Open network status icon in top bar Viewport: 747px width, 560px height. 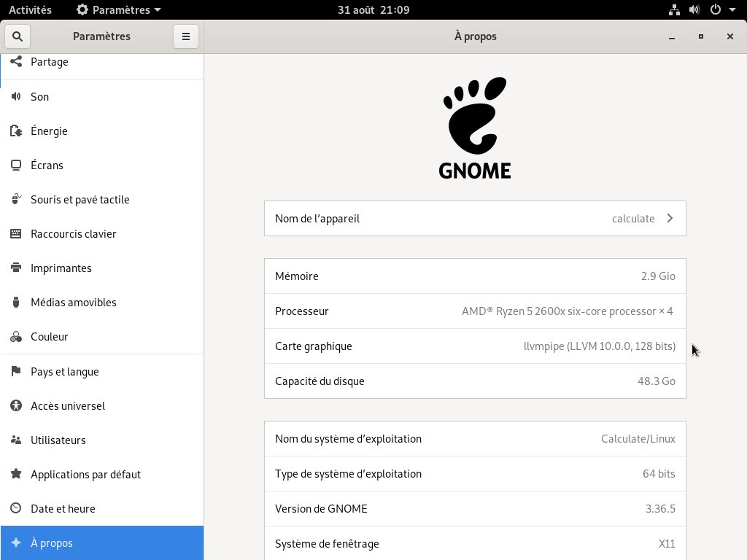click(674, 9)
